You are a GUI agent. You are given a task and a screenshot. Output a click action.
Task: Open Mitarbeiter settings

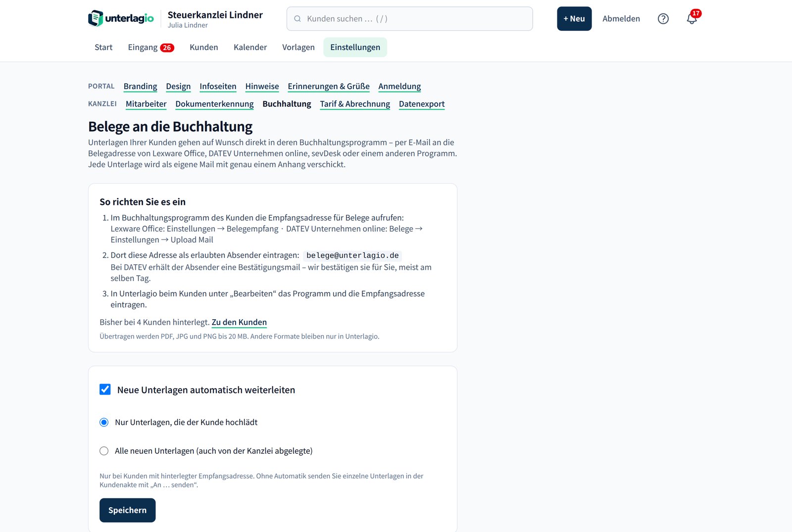pos(146,104)
